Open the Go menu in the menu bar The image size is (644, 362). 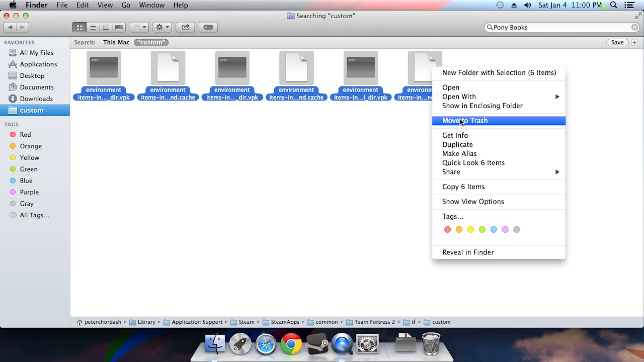pos(126,5)
